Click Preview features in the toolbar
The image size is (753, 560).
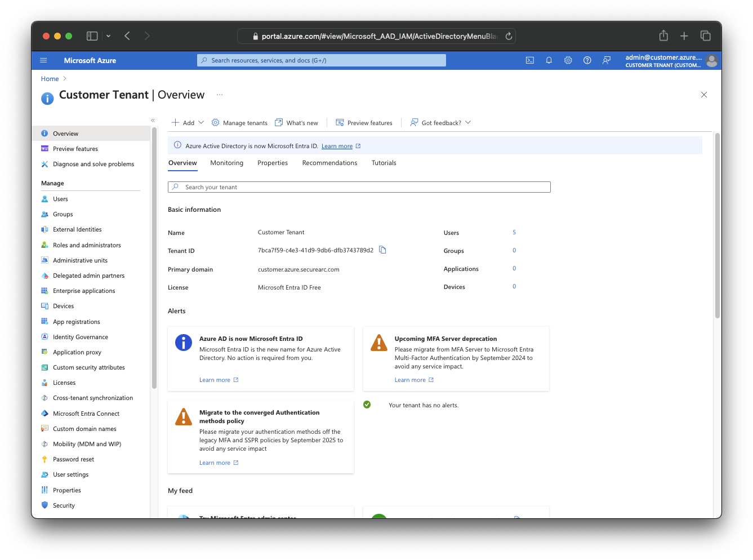tap(364, 122)
